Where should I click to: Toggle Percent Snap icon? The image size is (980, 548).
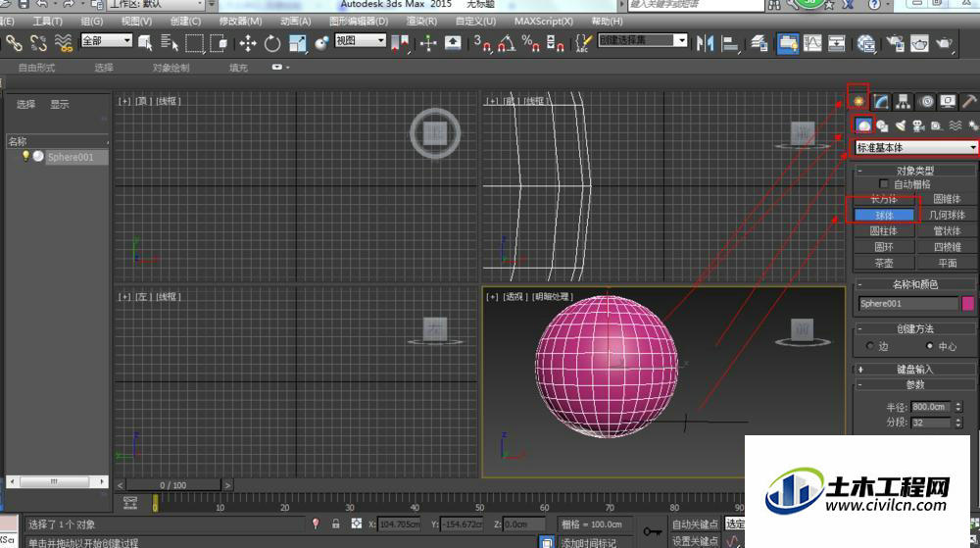point(530,43)
